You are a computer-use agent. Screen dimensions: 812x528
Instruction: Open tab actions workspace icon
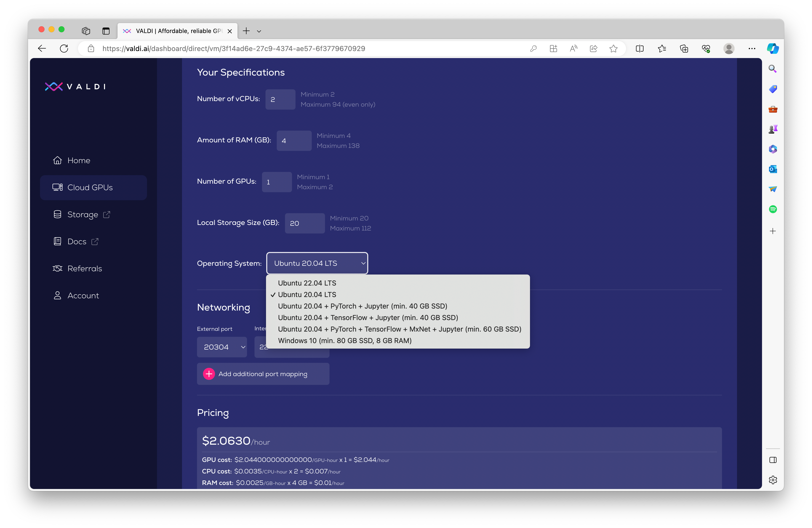click(x=86, y=31)
